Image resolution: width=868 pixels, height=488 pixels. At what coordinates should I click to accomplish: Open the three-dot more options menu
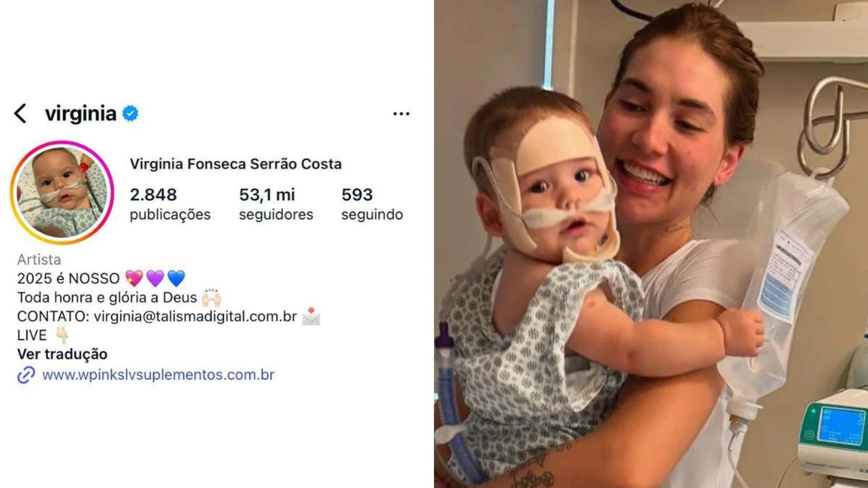pos(401,114)
